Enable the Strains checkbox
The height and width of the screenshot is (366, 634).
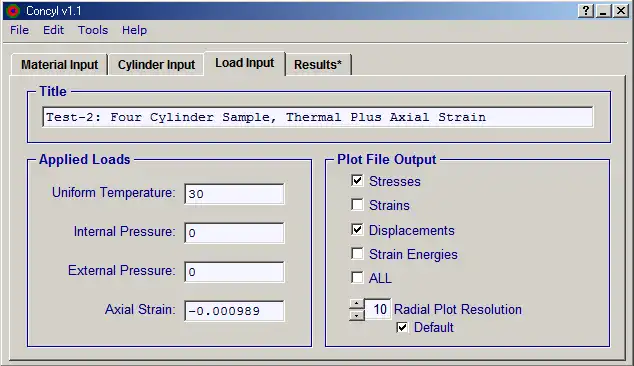click(x=357, y=205)
